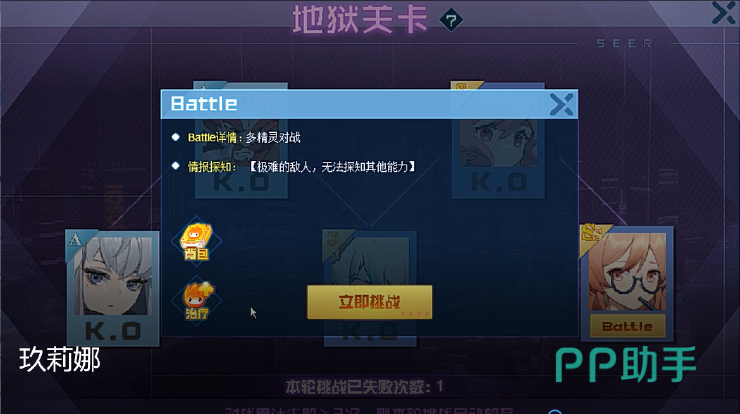Click the Battle详情 detail text line

point(244,138)
